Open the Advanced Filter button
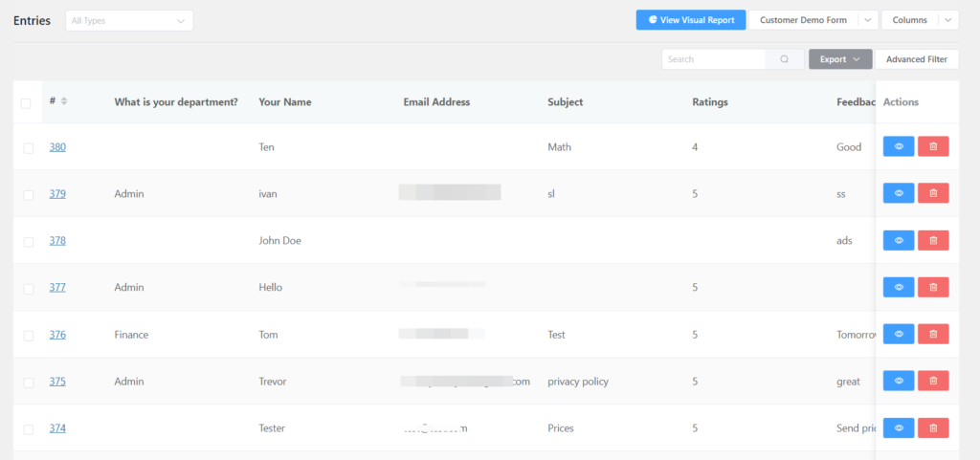 click(916, 59)
